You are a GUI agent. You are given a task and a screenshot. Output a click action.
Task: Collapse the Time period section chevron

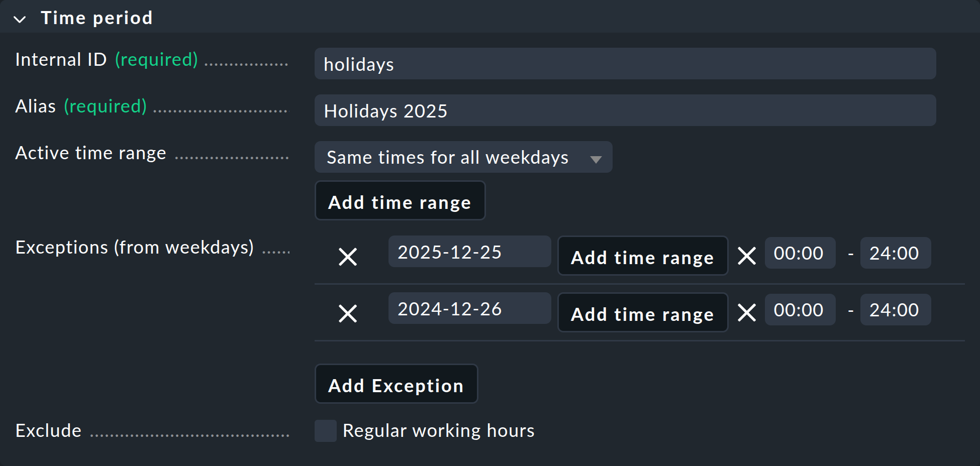click(20, 19)
